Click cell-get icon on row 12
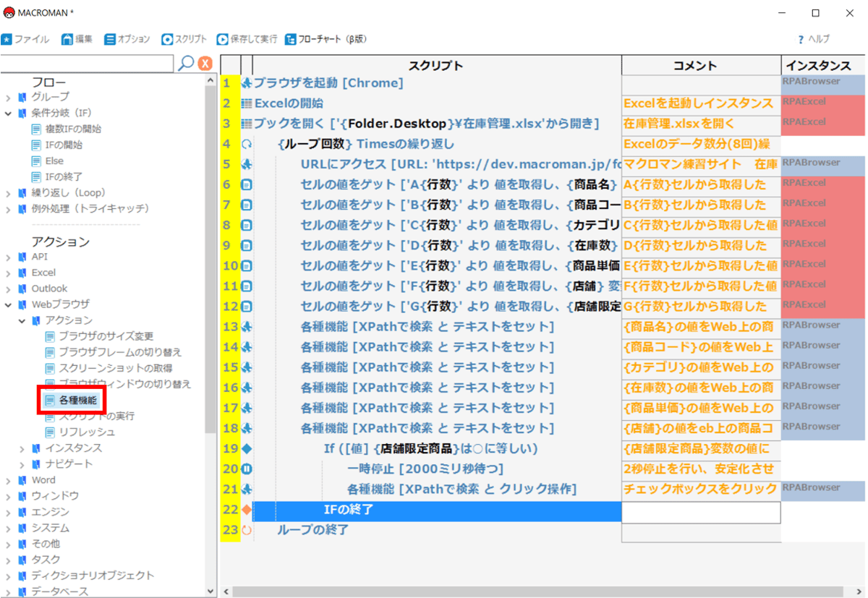Screen dimensions: 868x598 pyautogui.click(x=246, y=307)
